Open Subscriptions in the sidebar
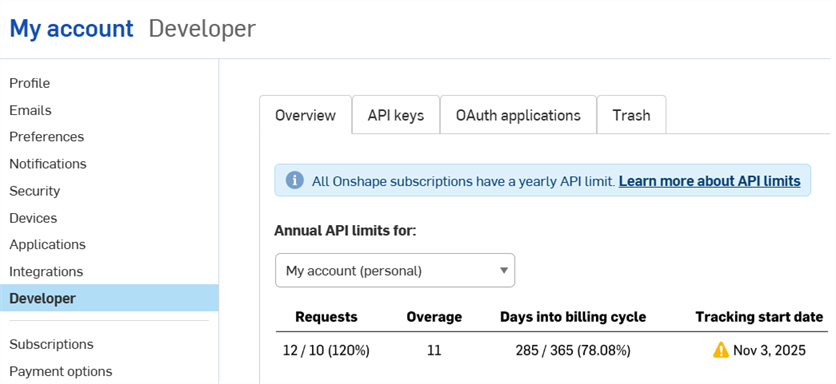The height and width of the screenshot is (384, 836). [x=51, y=344]
